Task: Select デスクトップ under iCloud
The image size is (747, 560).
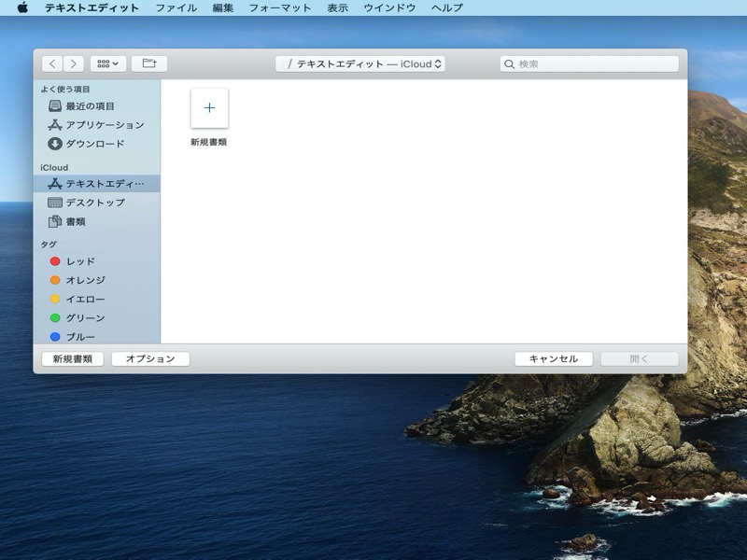Action: click(94, 203)
